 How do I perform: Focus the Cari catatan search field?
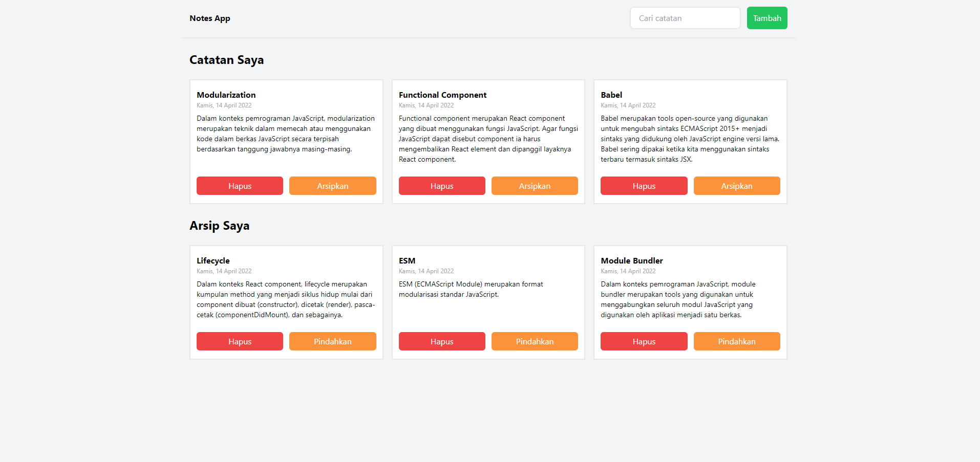coord(685,18)
